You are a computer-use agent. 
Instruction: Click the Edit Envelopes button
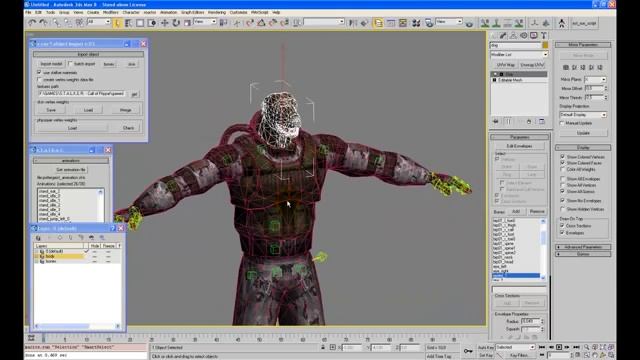pos(519,146)
